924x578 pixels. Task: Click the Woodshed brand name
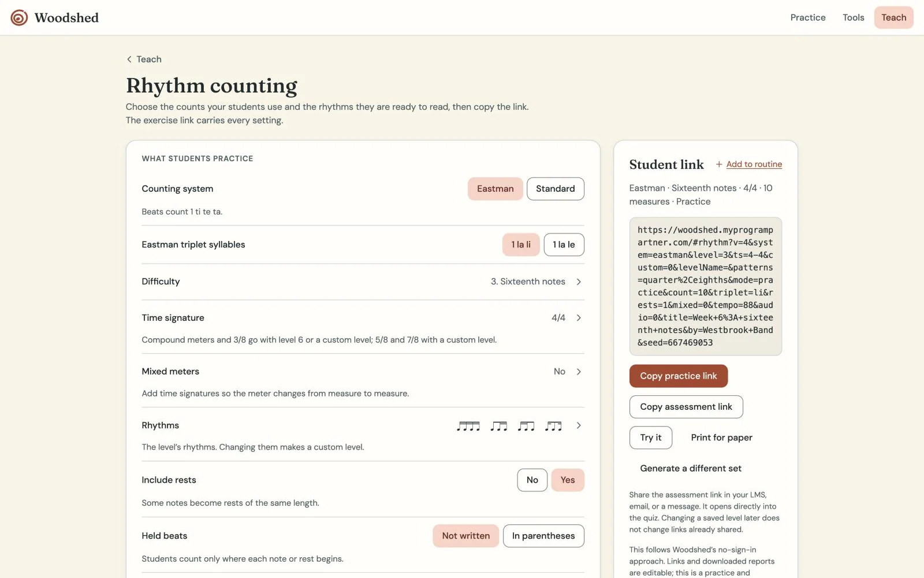(66, 18)
